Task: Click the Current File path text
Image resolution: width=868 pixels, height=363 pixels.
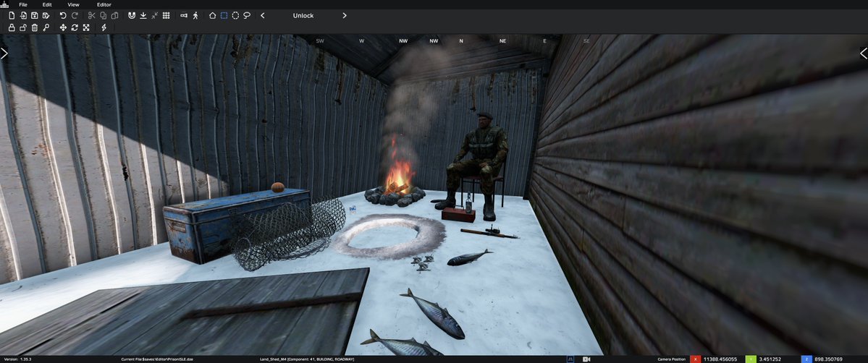Action: tap(156, 359)
